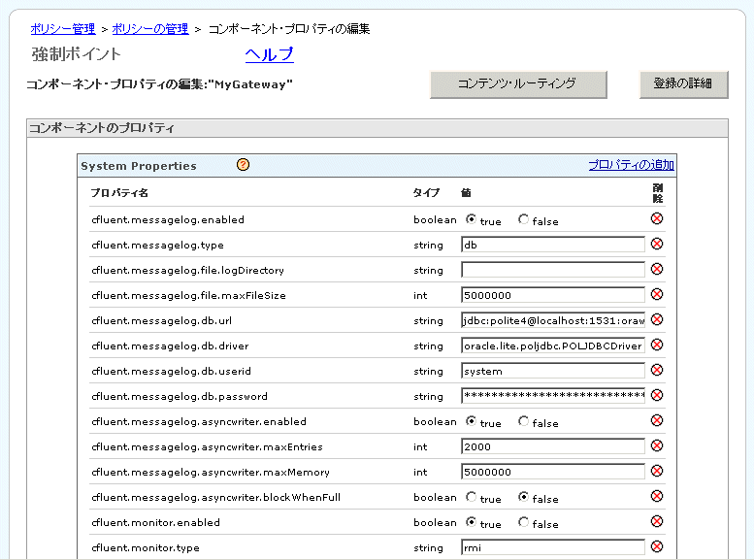Open the ポリシーの管理 breadcrumb link
Viewport: 754px width, 560px height.
pyautogui.click(x=150, y=29)
